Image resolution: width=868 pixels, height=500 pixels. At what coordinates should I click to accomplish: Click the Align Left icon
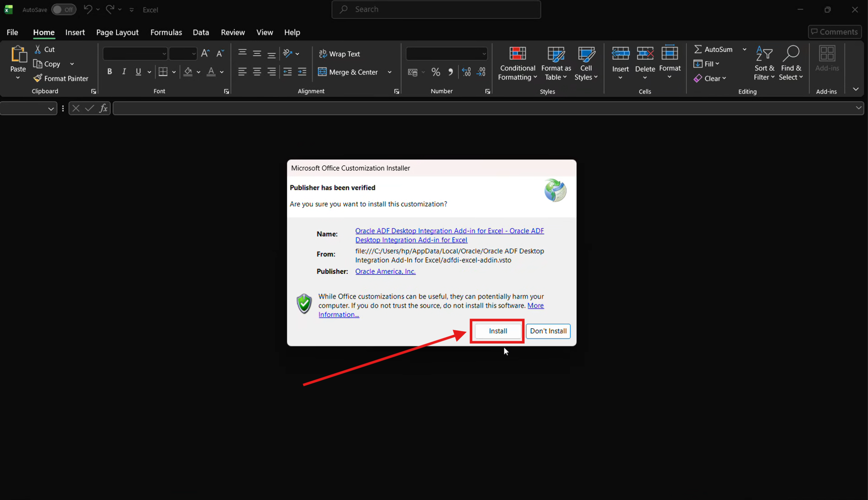point(242,72)
